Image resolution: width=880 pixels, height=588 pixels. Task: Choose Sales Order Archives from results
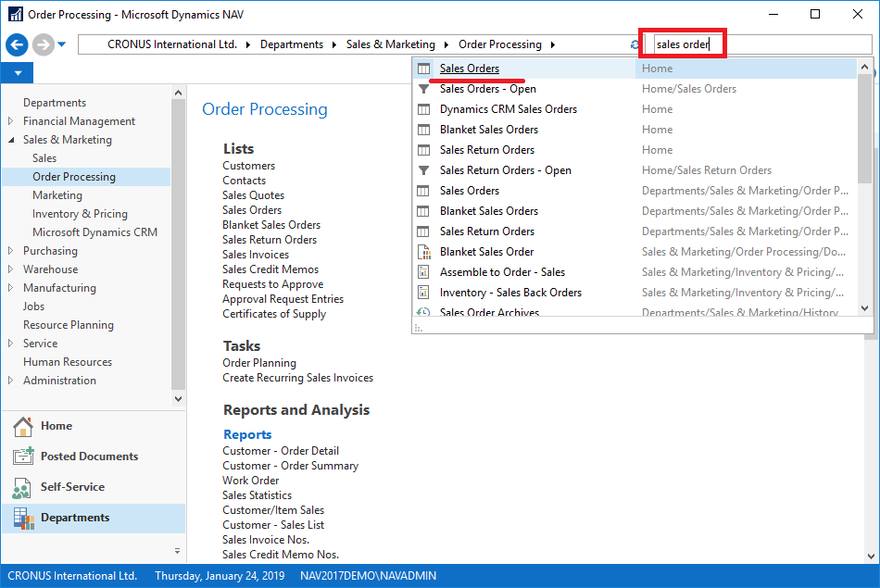[489, 312]
